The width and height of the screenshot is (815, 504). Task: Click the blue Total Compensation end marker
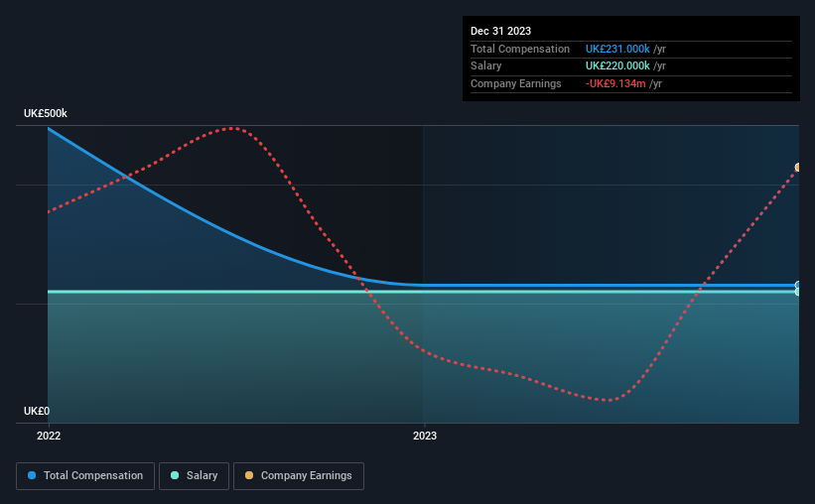[798, 286]
